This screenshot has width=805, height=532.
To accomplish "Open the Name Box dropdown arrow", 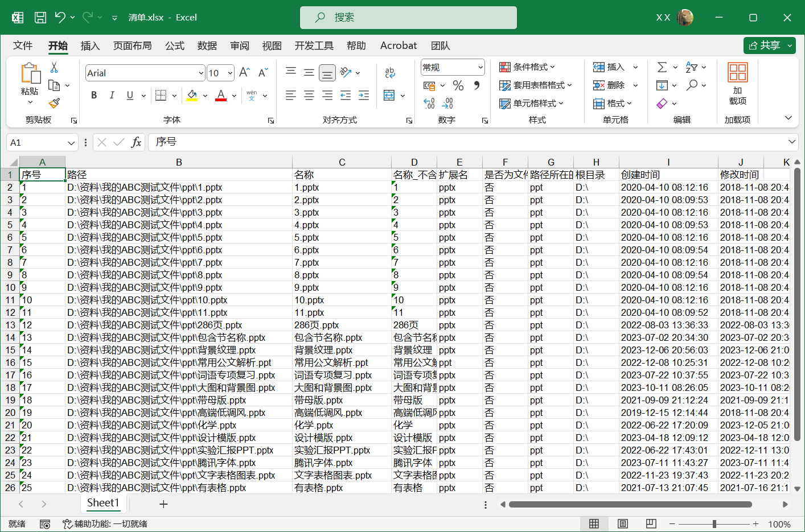I will click(x=71, y=142).
